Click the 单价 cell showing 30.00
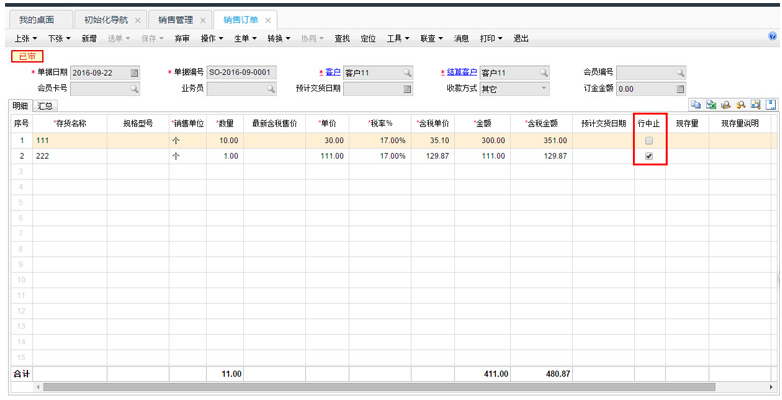This screenshot has height=400, width=782. [x=327, y=141]
